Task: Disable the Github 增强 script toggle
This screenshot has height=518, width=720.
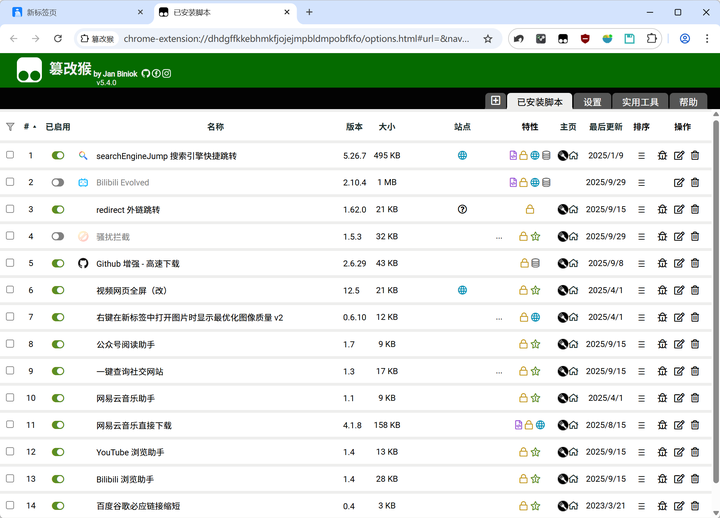Action: [x=58, y=263]
